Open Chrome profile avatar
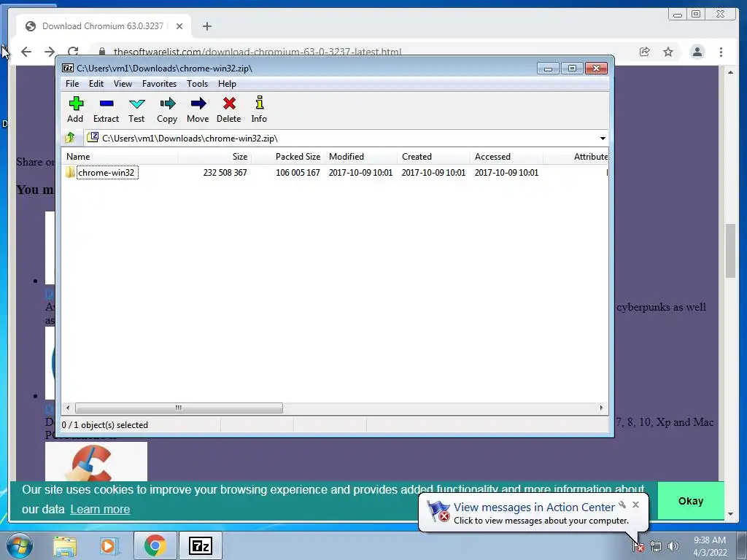 coord(697,52)
